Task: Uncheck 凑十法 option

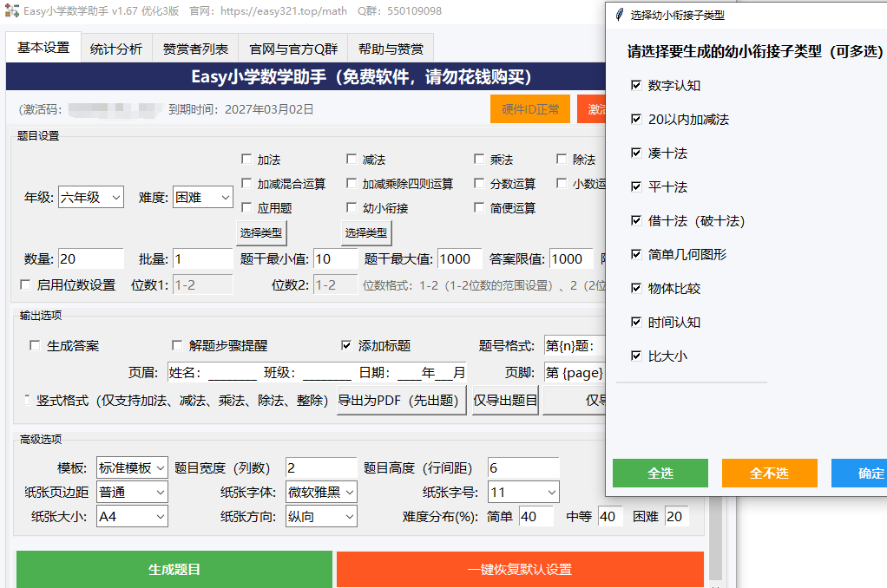Action: (636, 153)
